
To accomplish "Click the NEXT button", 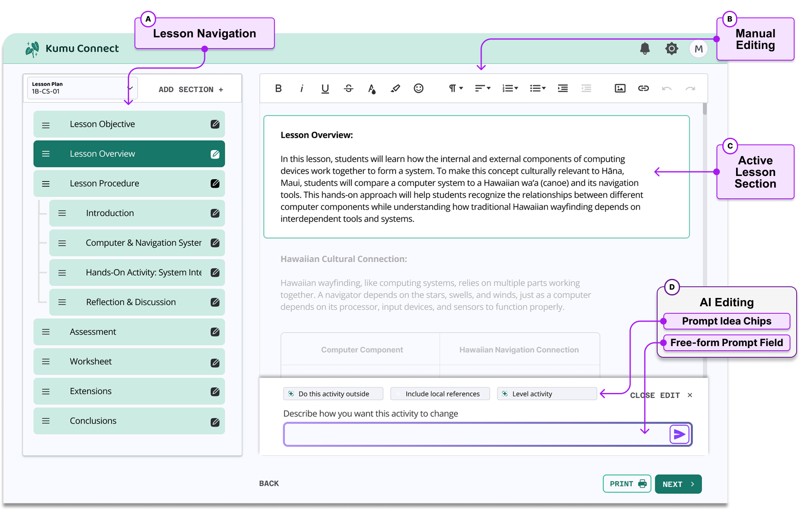I will point(678,484).
